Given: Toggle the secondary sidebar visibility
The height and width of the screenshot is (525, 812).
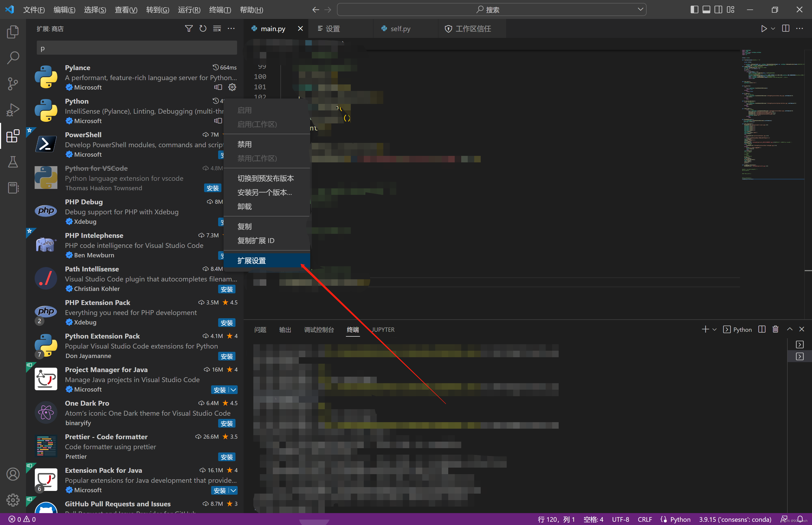Looking at the screenshot, I should pyautogui.click(x=718, y=9).
